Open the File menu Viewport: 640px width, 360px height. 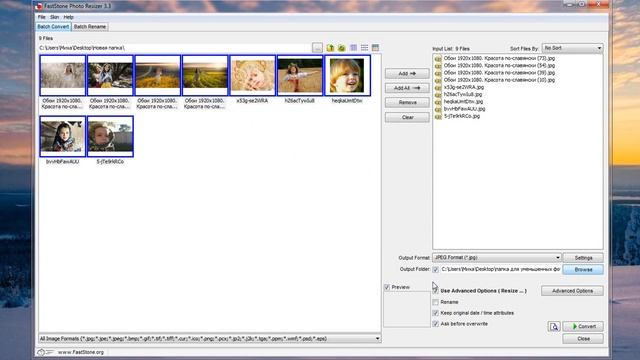(x=42, y=17)
